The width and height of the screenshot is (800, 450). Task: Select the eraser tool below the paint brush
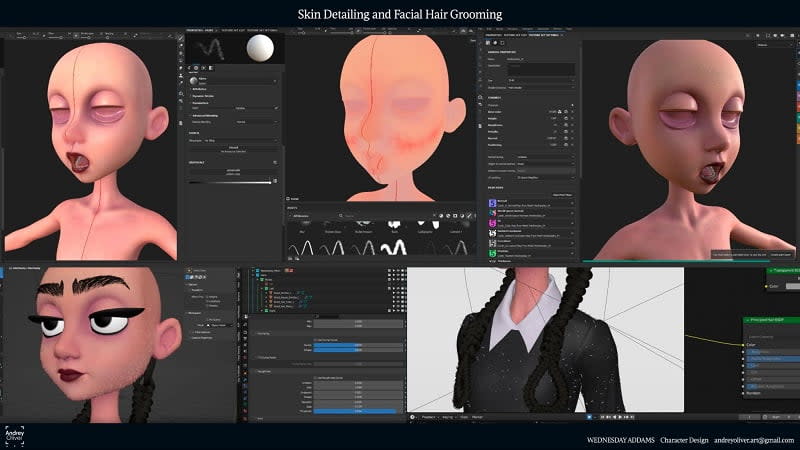point(181,45)
